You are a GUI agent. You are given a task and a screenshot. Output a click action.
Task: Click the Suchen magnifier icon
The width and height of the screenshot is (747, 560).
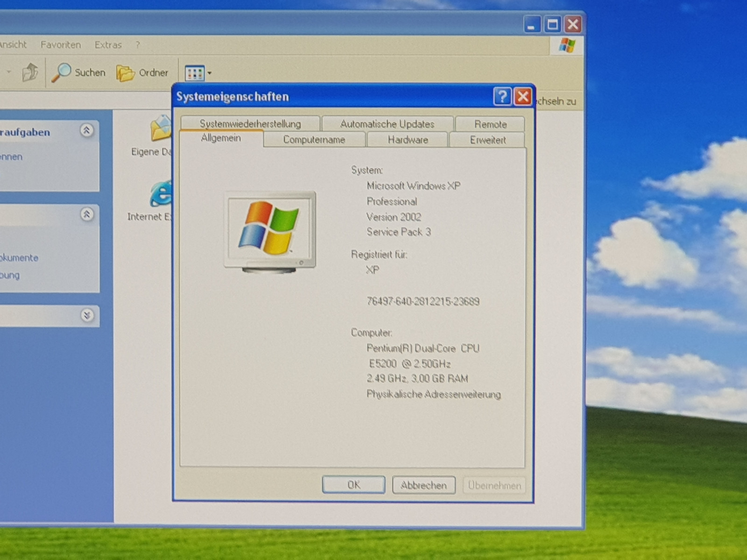click(x=61, y=73)
